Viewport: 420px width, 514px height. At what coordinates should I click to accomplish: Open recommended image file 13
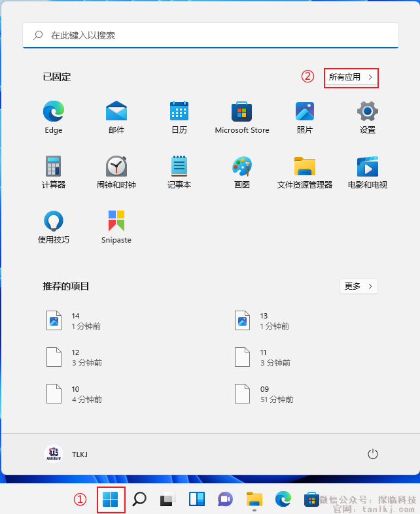pyautogui.click(x=262, y=320)
